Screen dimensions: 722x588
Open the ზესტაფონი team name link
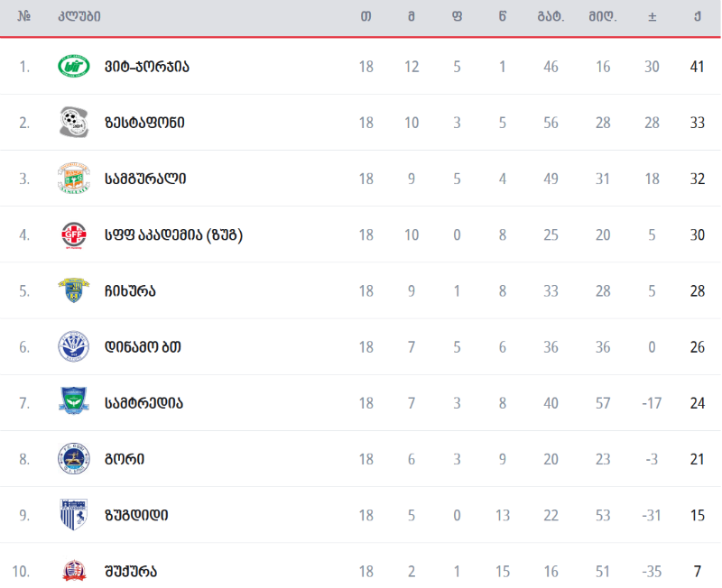pyautogui.click(x=144, y=123)
